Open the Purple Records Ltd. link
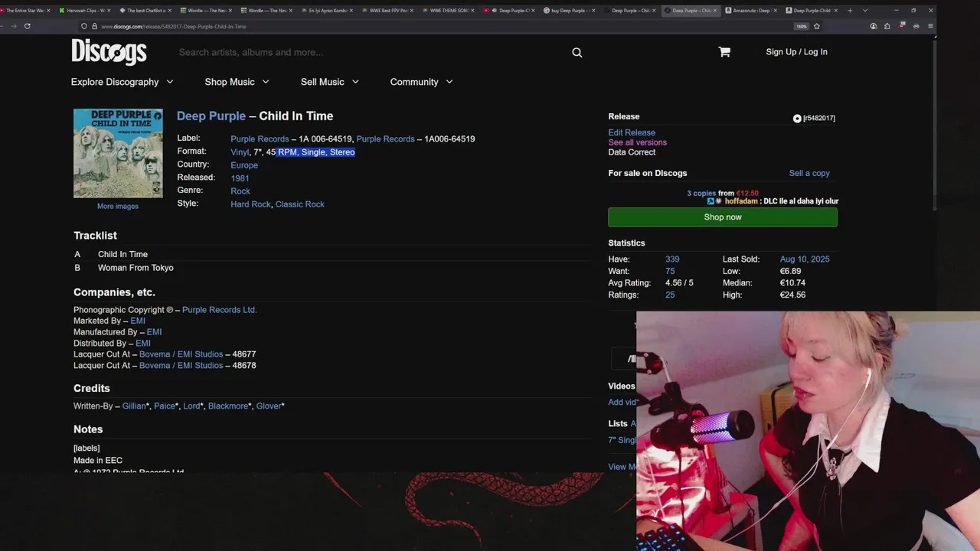This screenshot has width=980, height=551. click(219, 310)
